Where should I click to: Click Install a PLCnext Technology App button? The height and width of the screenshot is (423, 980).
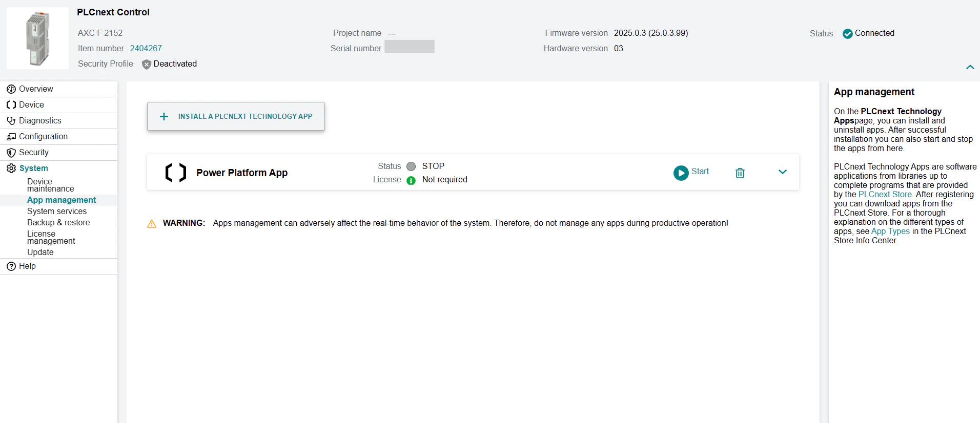[x=236, y=116]
